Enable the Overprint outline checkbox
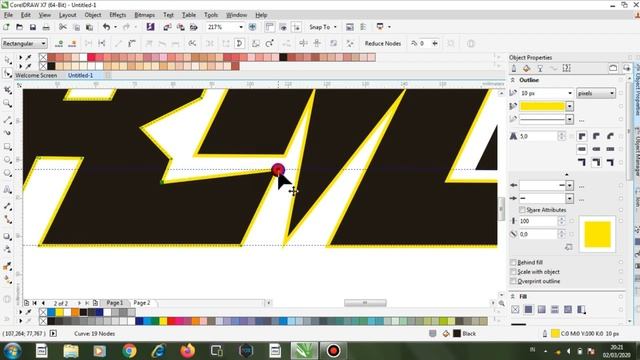640x360 pixels. pos(513,281)
